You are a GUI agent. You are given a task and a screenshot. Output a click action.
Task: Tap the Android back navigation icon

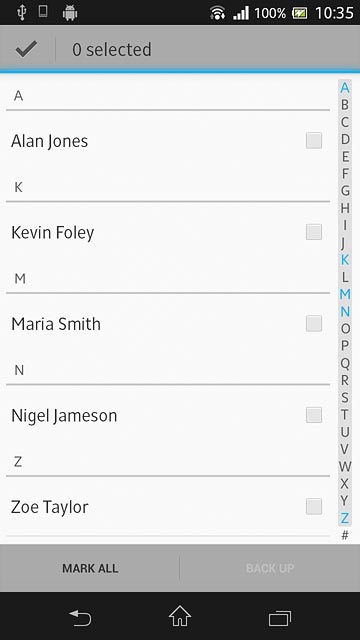point(80,618)
